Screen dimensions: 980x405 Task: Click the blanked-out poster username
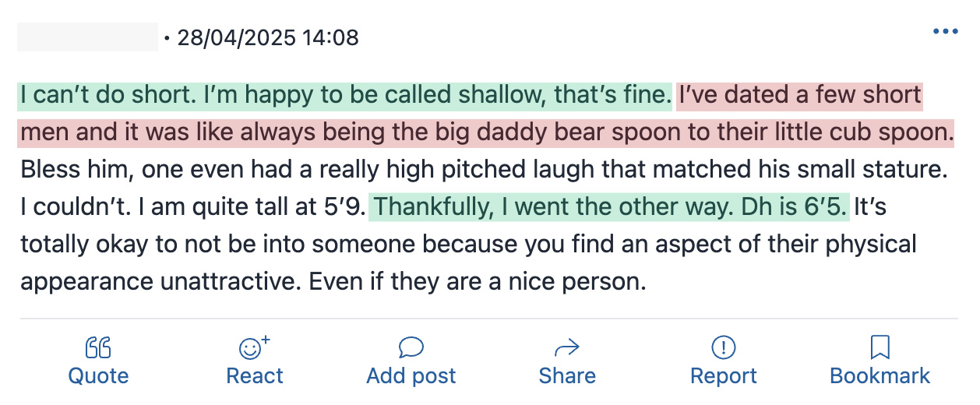pos(87,37)
